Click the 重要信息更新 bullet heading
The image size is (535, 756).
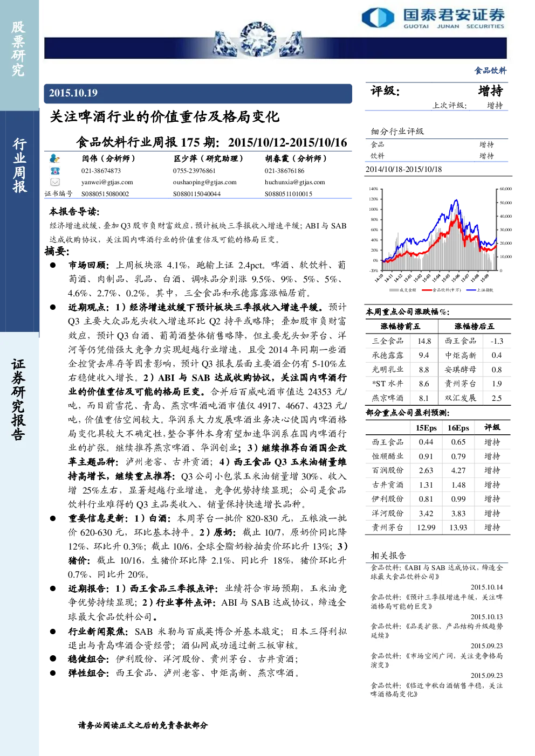[98, 518]
